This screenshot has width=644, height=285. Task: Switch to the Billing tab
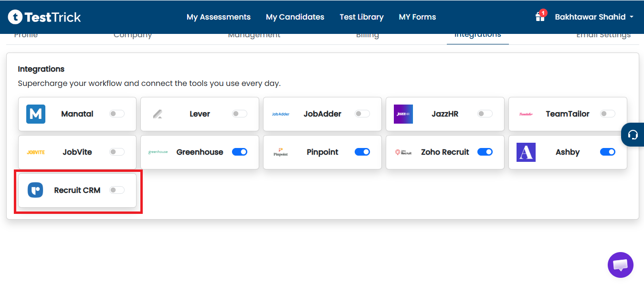[368, 36]
